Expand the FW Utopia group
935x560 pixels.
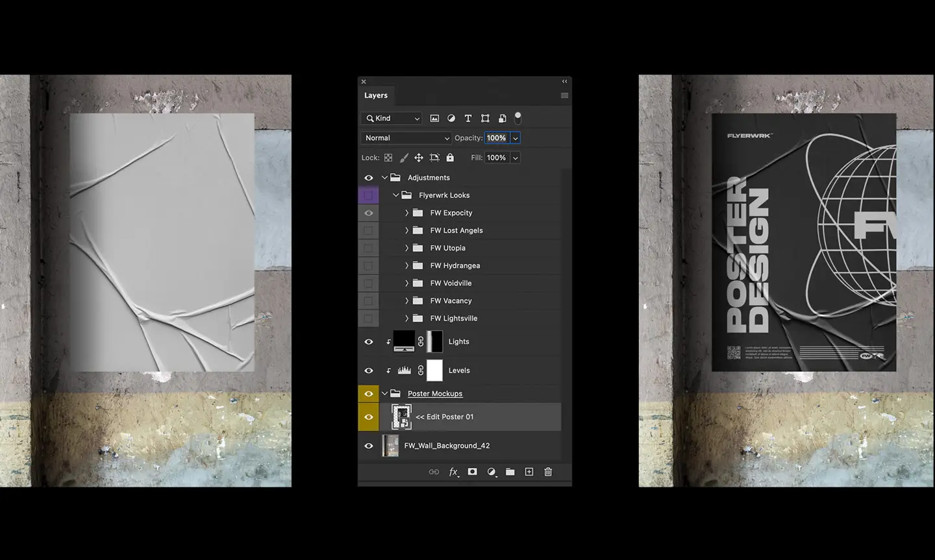click(406, 247)
